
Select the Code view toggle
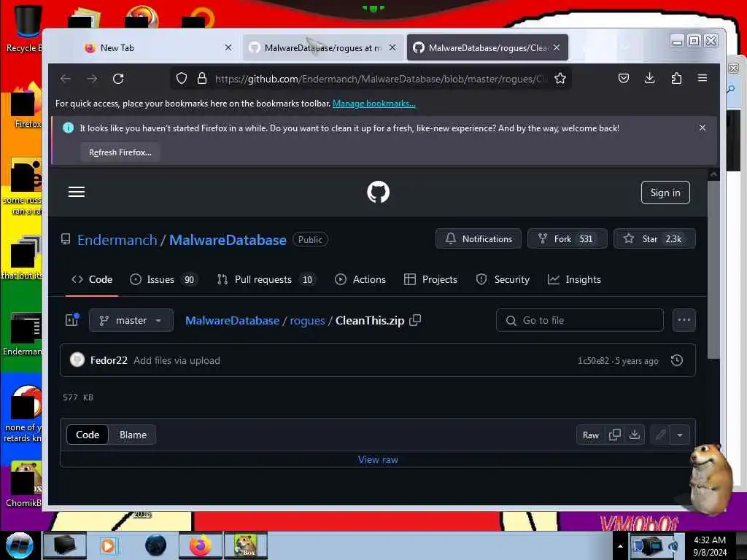click(88, 435)
